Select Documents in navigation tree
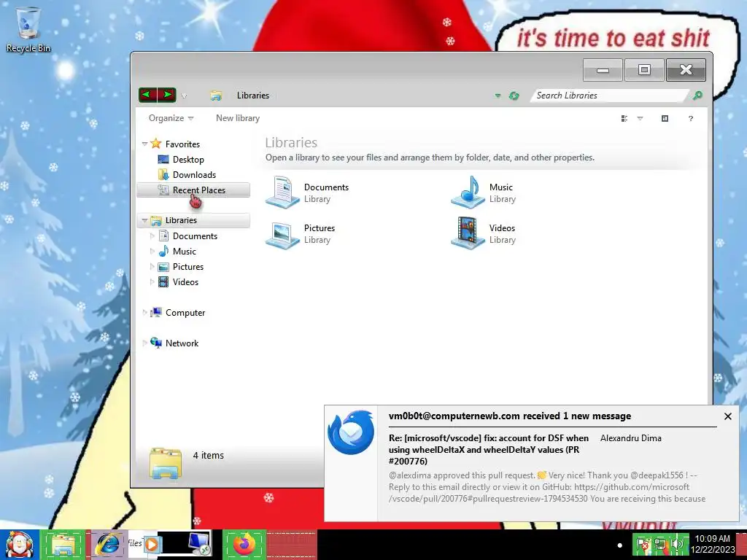This screenshot has height=560, width=747. pos(195,236)
